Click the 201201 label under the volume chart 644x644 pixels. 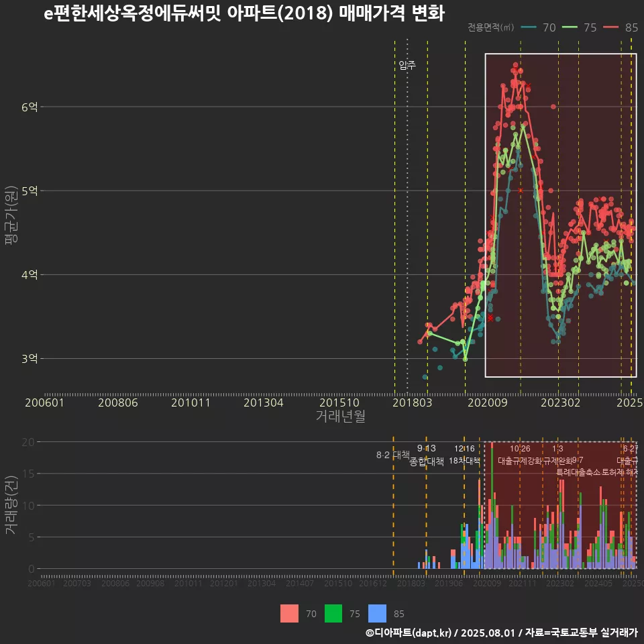click(224, 583)
